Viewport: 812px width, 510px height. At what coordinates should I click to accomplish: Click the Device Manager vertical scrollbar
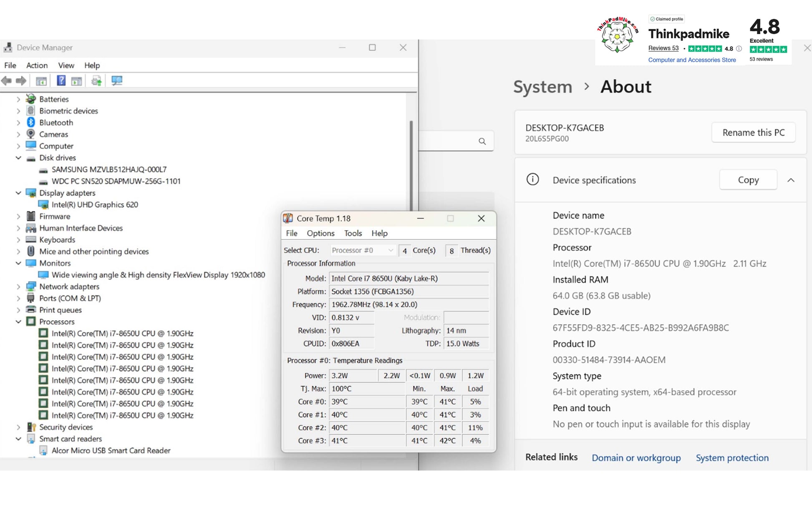411,167
